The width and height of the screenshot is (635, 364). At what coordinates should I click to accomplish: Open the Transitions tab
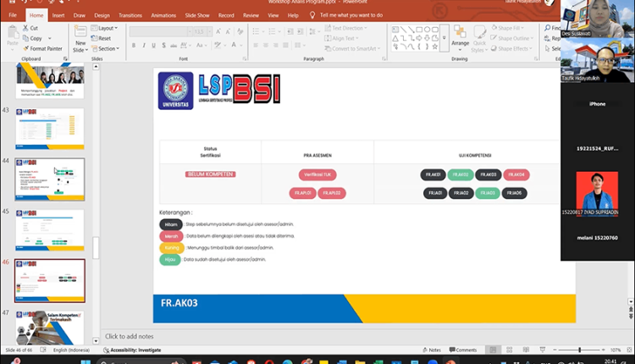click(x=130, y=15)
